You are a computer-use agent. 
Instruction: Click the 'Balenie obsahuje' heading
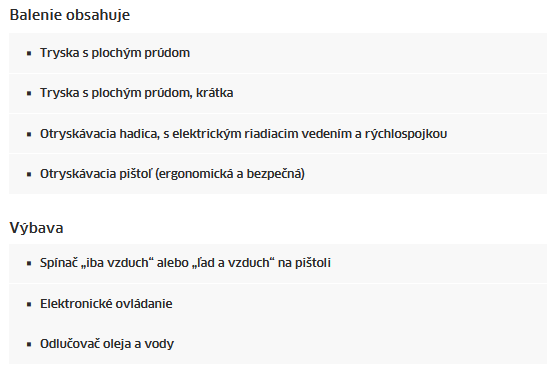point(70,15)
